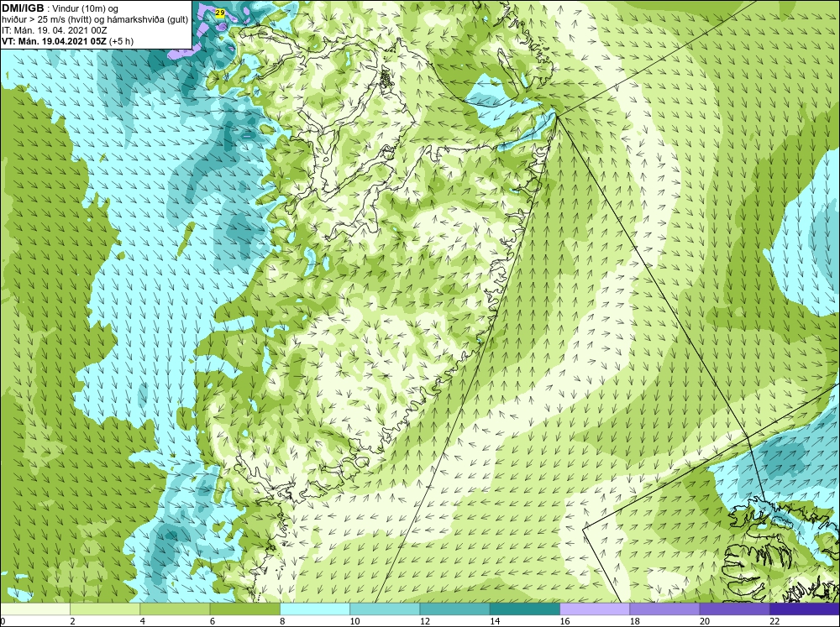Click the DMI/IGB title text
The height and width of the screenshot is (627, 840).
23,8
